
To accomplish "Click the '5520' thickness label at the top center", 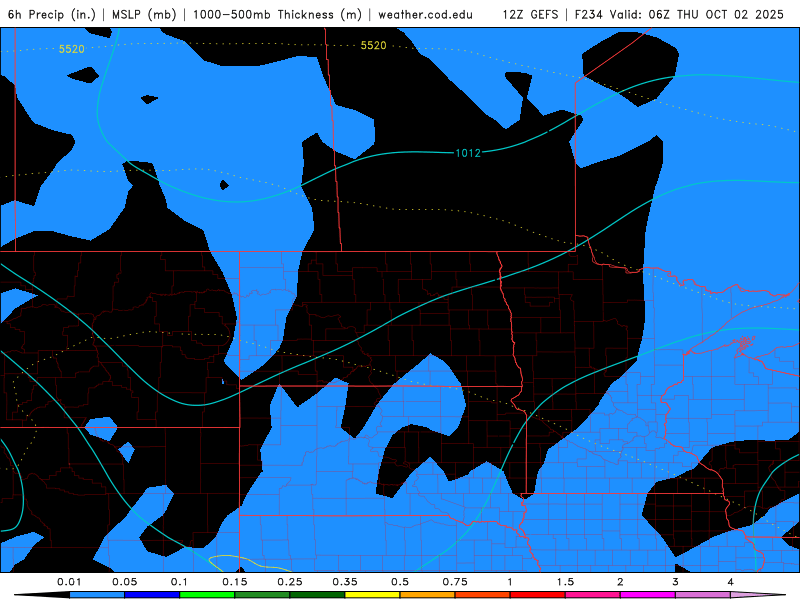I will pos(373,45).
